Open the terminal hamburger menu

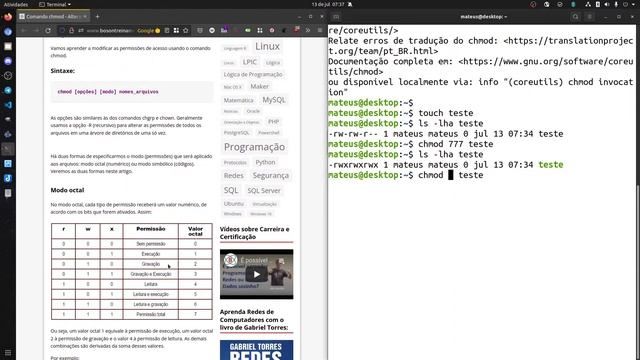590,17
